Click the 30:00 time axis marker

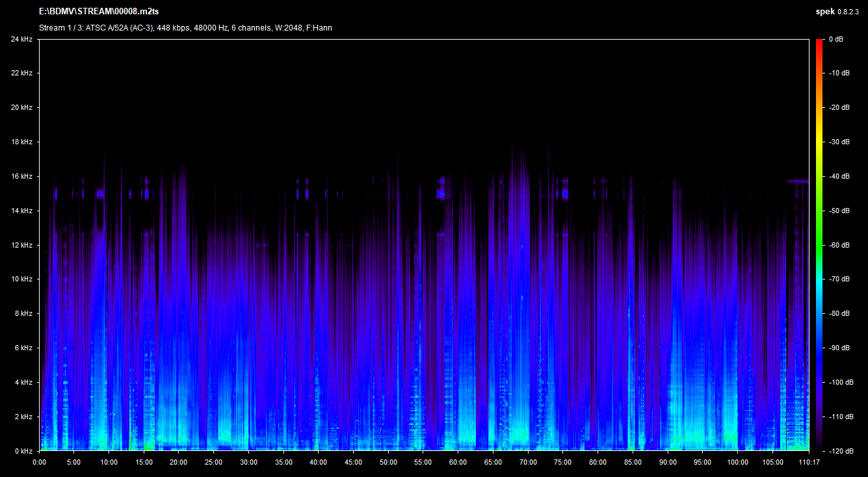(x=248, y=463)
